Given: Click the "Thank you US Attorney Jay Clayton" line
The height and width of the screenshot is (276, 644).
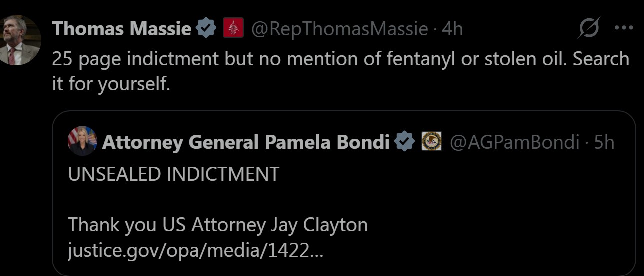Looking at the screenshot, I should click(x=218, y=224).
